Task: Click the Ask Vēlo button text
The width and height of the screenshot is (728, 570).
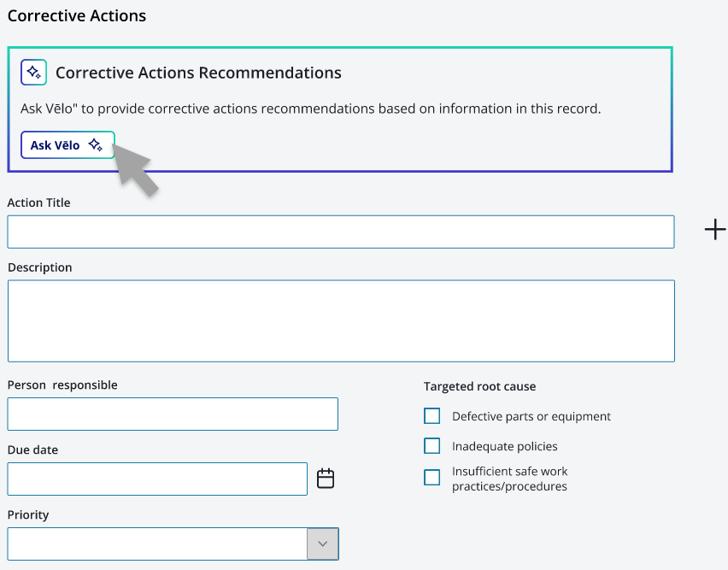Action: [x=55, y=145]
